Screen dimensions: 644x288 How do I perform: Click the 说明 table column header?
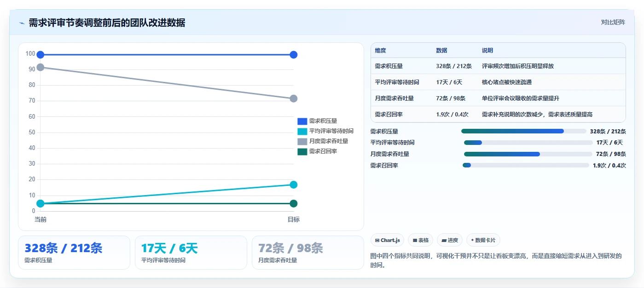coord(487,51)
